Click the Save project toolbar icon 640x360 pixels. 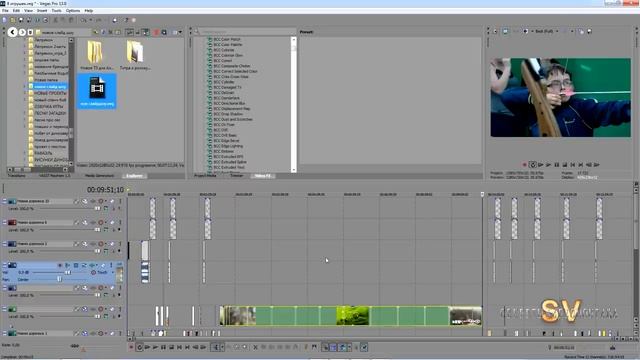[21, 20]
